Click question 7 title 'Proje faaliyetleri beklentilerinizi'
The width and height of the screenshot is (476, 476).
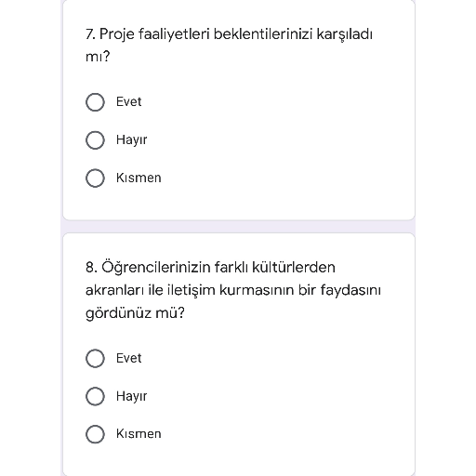coord(206,34)
